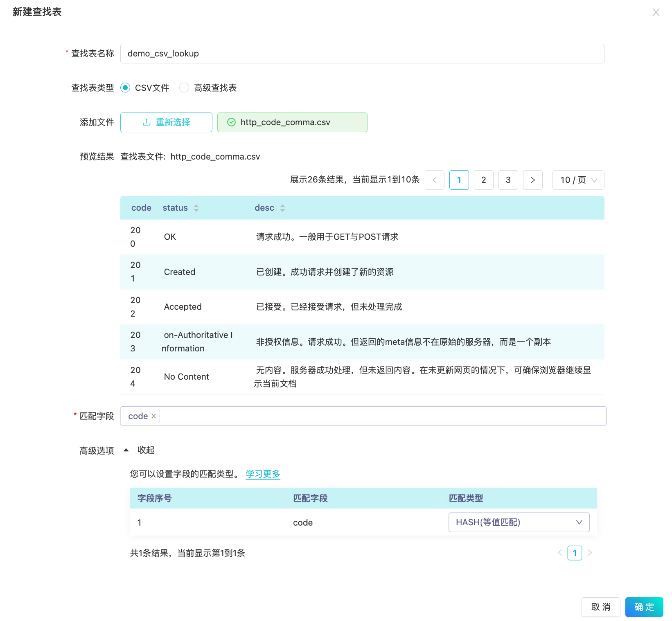Click the green check icon beside http_code_comma.csv
This screenshot has width=672, height=621.
(x=231, y=122)
